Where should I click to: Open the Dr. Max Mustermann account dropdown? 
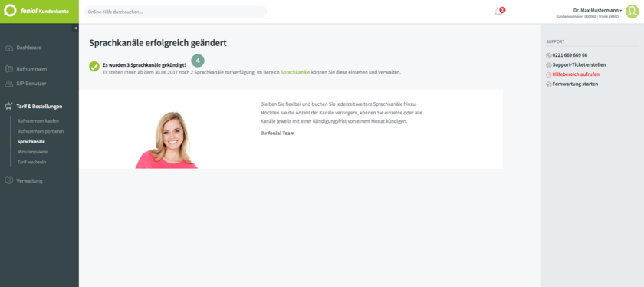[x=597, y=10]
